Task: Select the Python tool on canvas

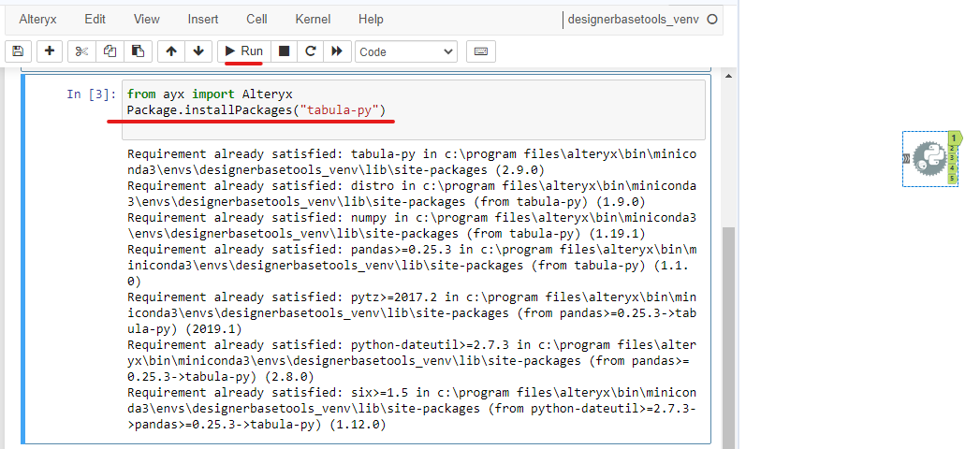Action: [x=929, y=159]
